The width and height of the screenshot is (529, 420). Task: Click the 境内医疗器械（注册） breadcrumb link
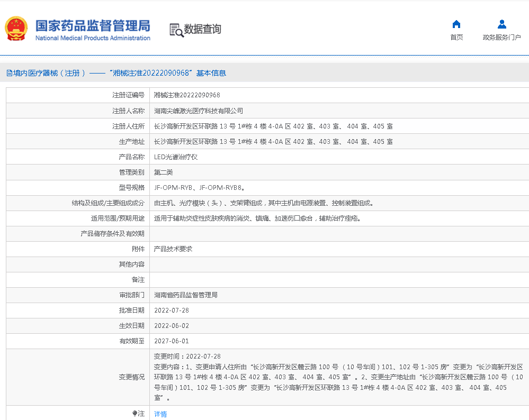(x=40, y=72)
